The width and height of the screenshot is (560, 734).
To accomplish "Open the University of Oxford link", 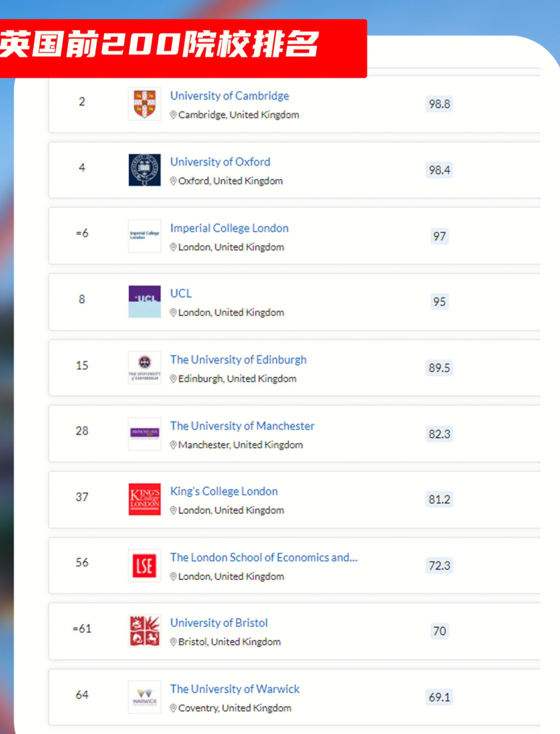I will click(x=220, y=162).
